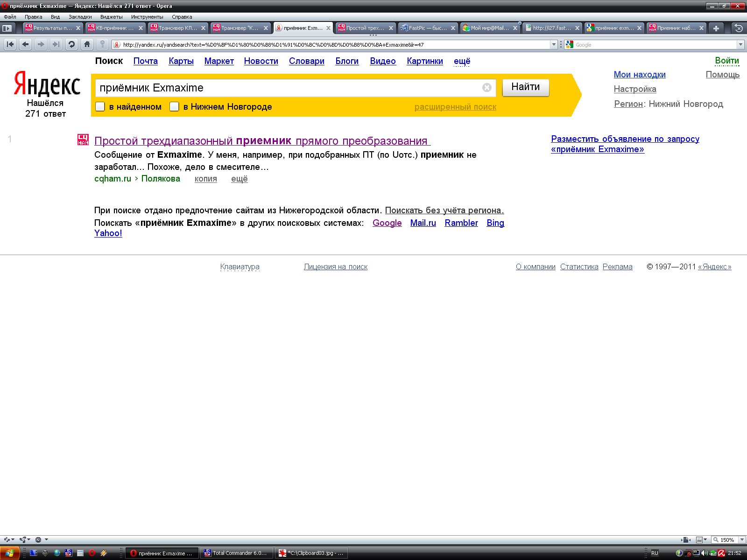This screenshot has width=747, height=560.
Task: Launch Total Commander from quick launch
Action: [69, 553]
